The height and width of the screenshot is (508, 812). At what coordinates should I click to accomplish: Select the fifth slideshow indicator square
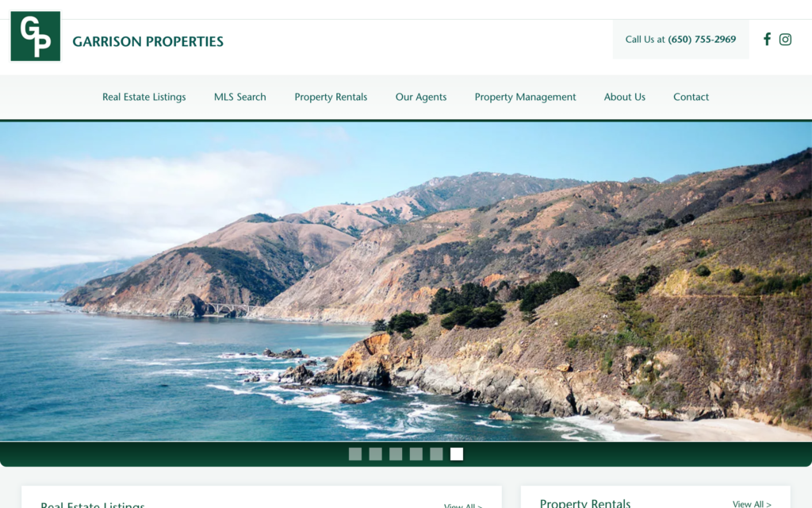coord(437,454)
